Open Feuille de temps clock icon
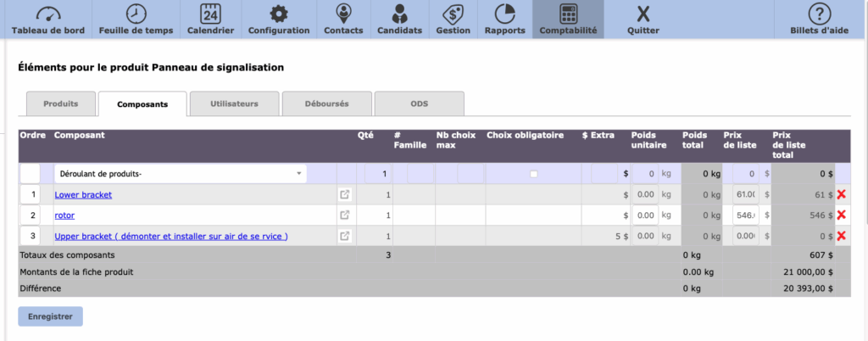 point(135,15)
